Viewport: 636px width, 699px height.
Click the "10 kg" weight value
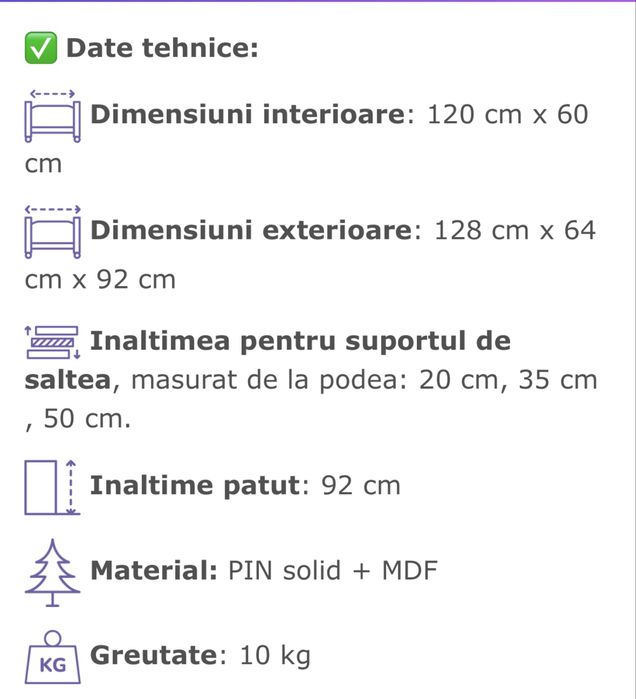tap(275, 656)
